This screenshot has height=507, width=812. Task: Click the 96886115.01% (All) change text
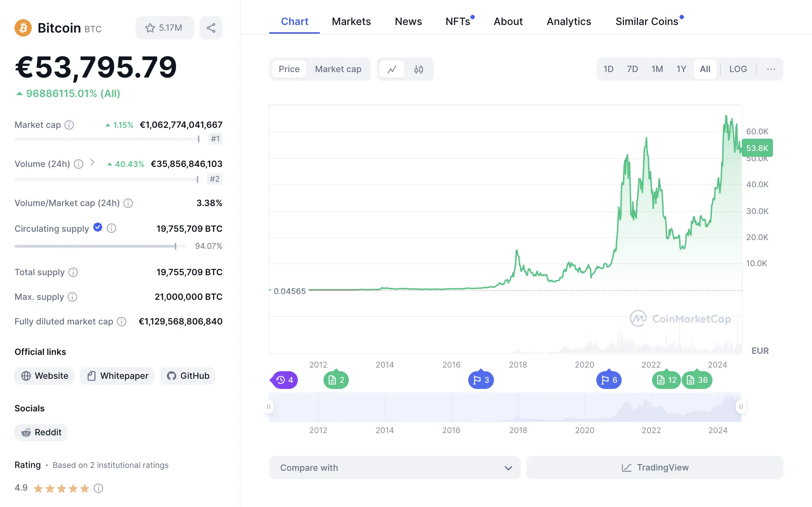pos(73,93)
